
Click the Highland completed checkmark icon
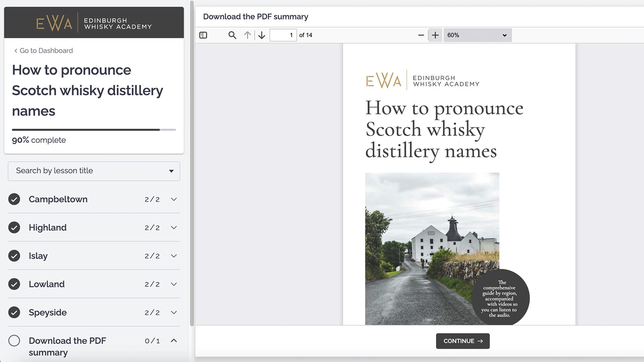tap(14, 227)
